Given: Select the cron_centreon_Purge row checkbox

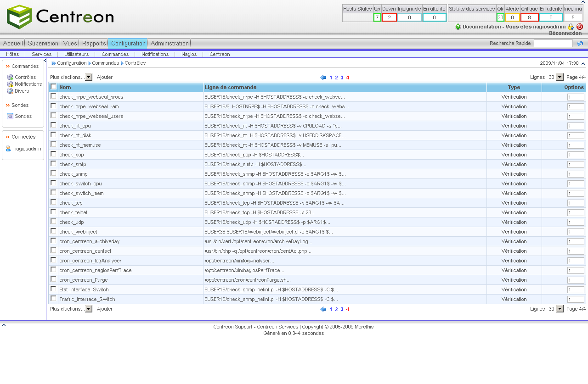Looking at the screenshot, I should (x=54, y=279).
